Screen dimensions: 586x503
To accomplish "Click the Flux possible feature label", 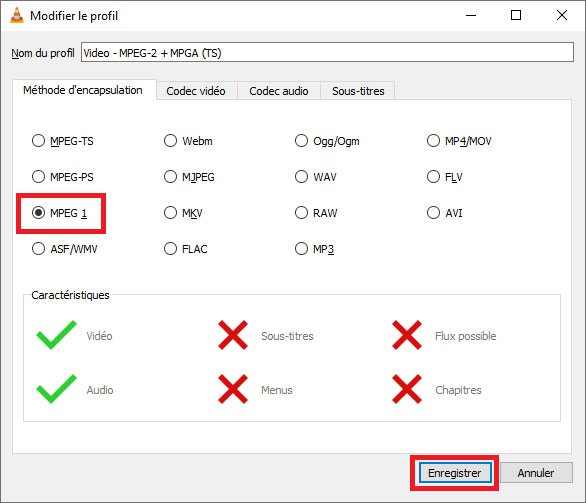I will 466,336.
